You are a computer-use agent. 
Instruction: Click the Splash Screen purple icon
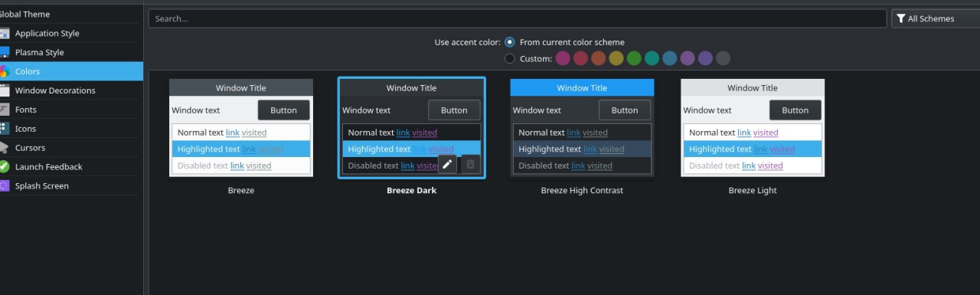pos(4,186)
